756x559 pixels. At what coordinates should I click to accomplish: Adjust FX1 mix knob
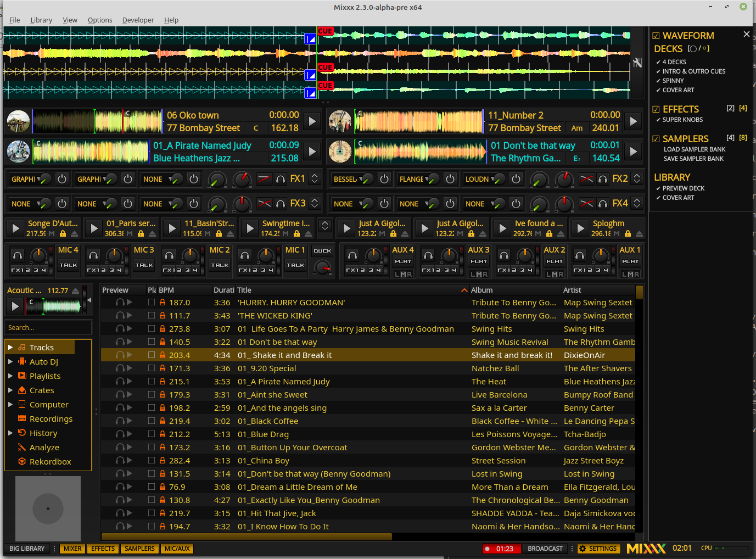coord(242,179)
